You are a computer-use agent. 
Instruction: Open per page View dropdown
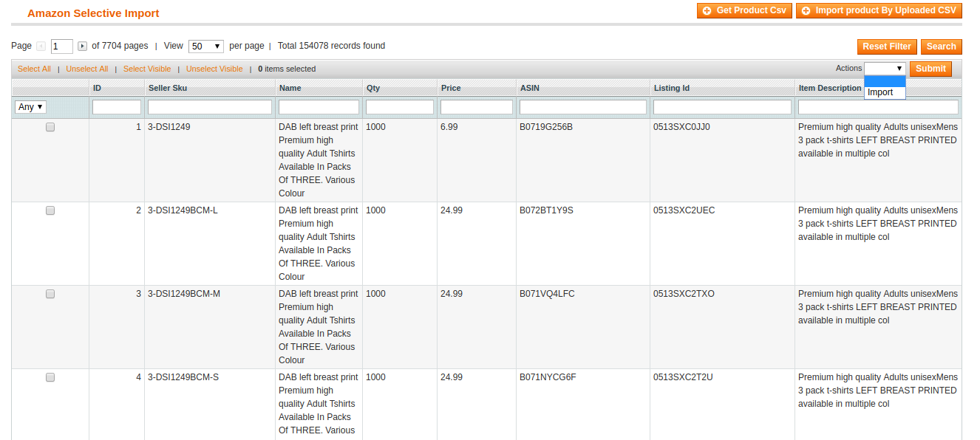tap(206, 47)
